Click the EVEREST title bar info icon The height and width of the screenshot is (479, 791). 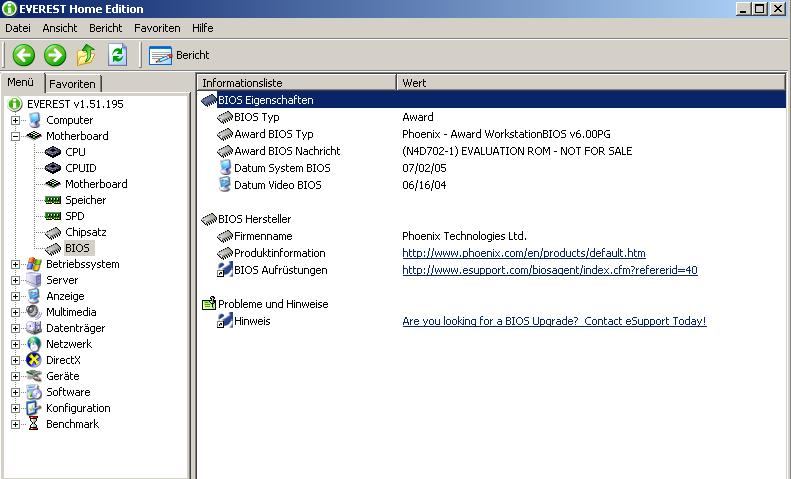[9, 9]
